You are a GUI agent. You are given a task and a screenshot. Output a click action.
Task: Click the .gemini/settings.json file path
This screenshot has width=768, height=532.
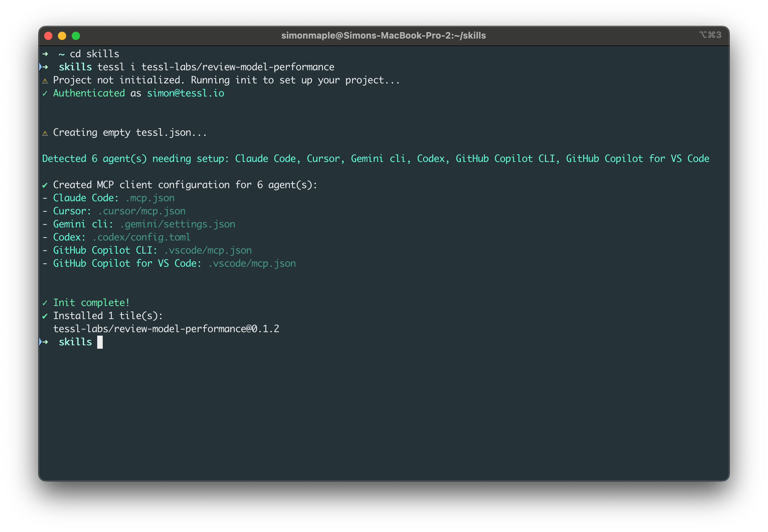coord(177,224)
